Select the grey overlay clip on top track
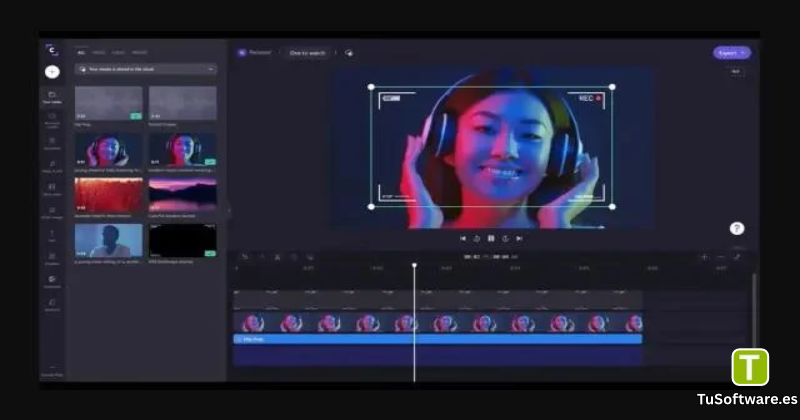 pos(438,300)
